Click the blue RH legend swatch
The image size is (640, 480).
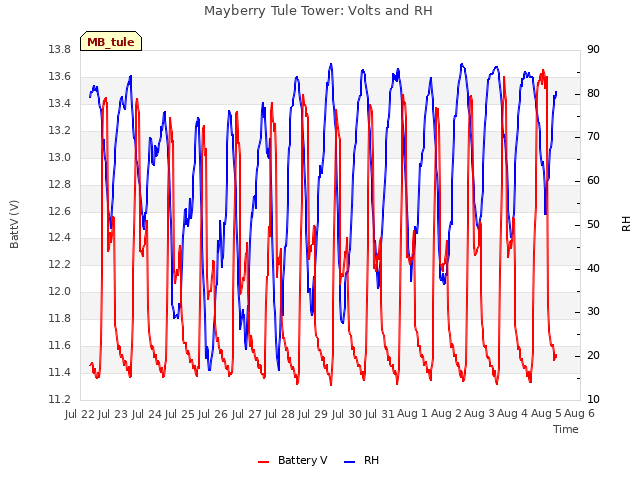(350, 462)
